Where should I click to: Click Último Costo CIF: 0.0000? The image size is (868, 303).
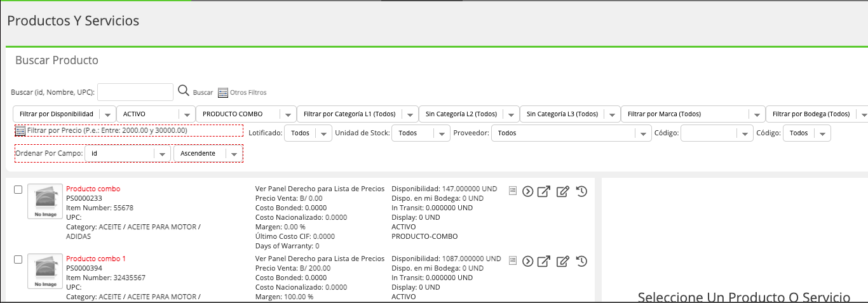[295, 236]
